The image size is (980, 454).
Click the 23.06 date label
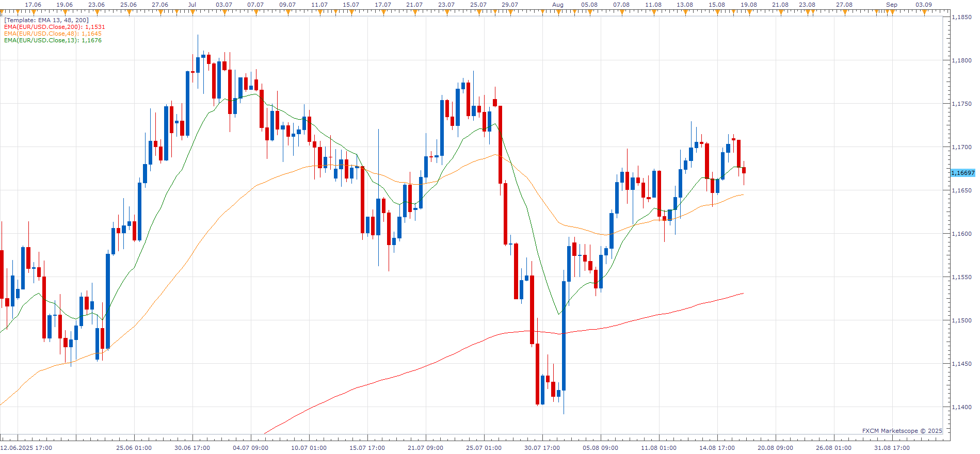pyautogui.click(x=97, y=5)
